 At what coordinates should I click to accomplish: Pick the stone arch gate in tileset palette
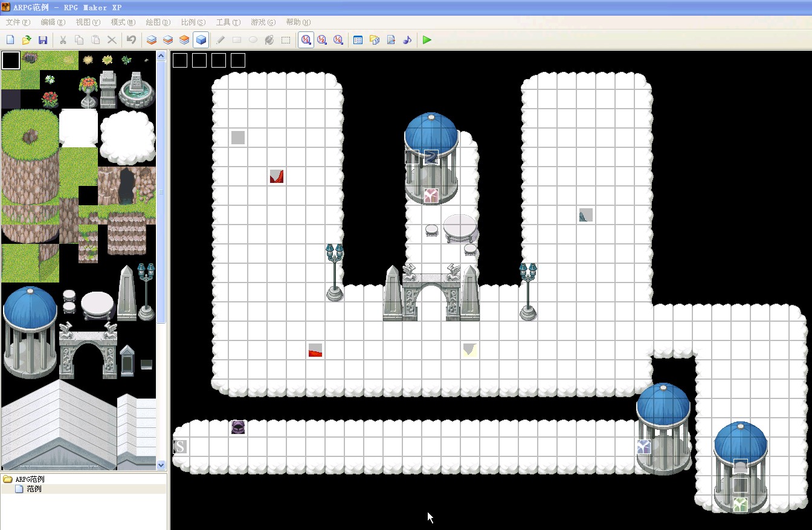88,350
